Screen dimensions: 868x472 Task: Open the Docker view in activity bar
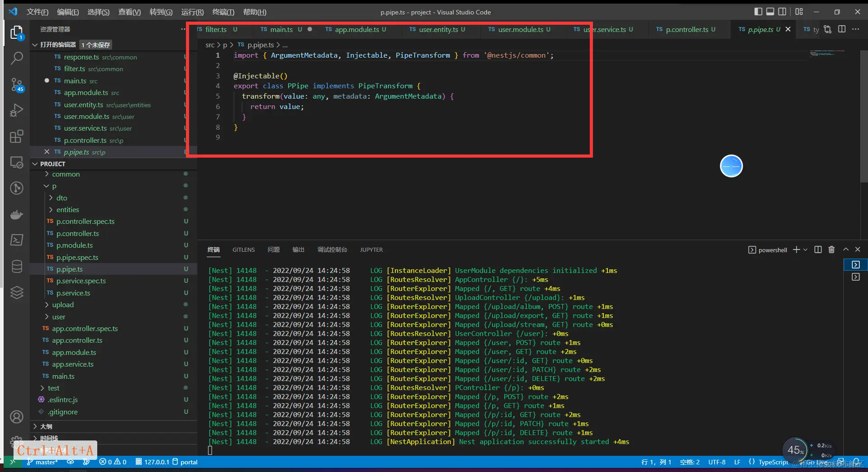tap(17, 214)
